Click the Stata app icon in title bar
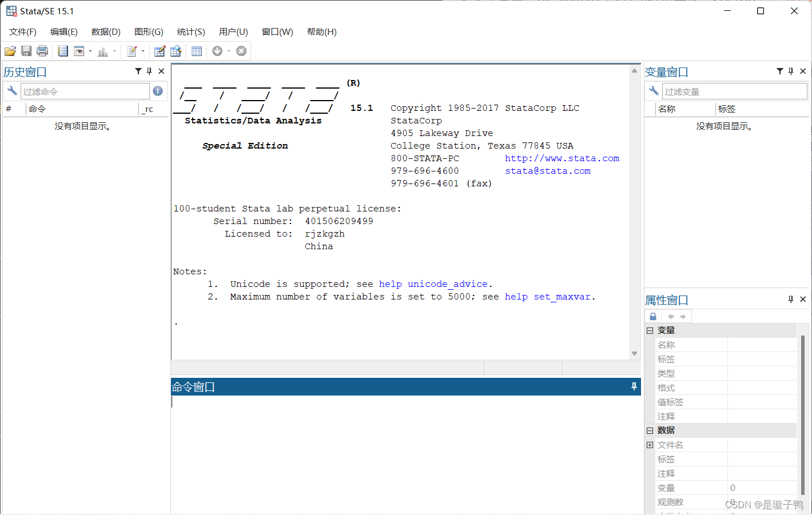Viewport: 812px width, 515px height. [11, 11]
